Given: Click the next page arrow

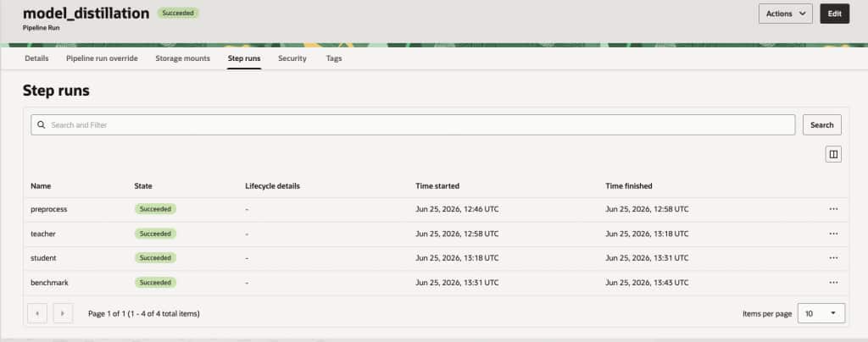Looking at the screenshot, I should click(63, 313).
